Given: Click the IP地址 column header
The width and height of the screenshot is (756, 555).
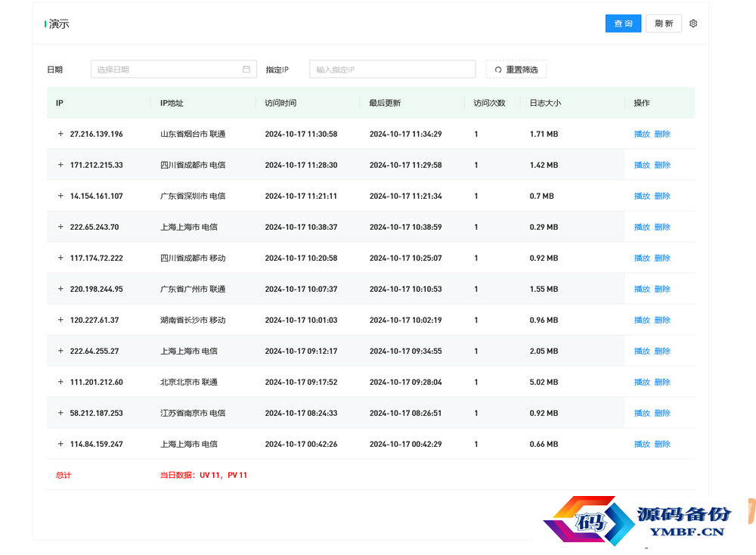Looking at the screenshot, I should (x=172, y=103).
